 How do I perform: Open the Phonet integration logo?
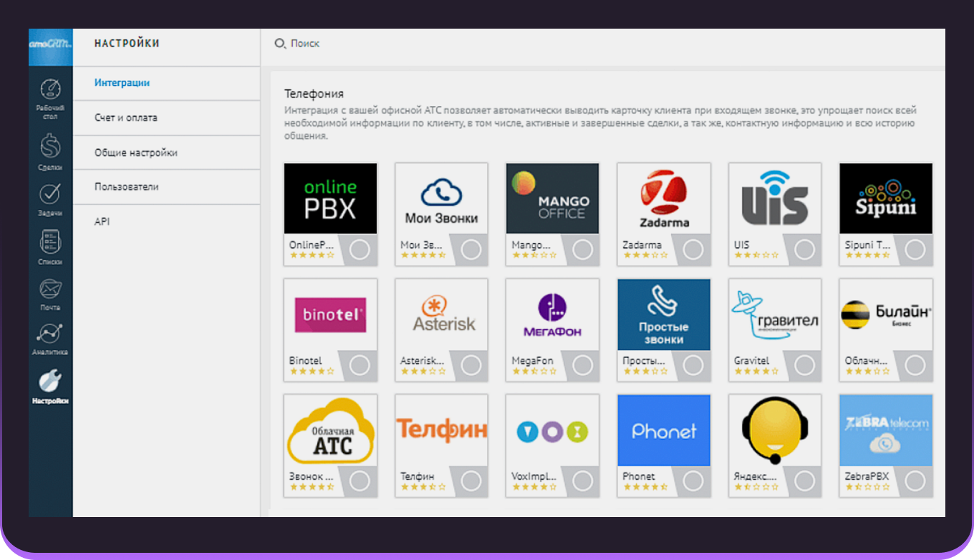point(664,430)
